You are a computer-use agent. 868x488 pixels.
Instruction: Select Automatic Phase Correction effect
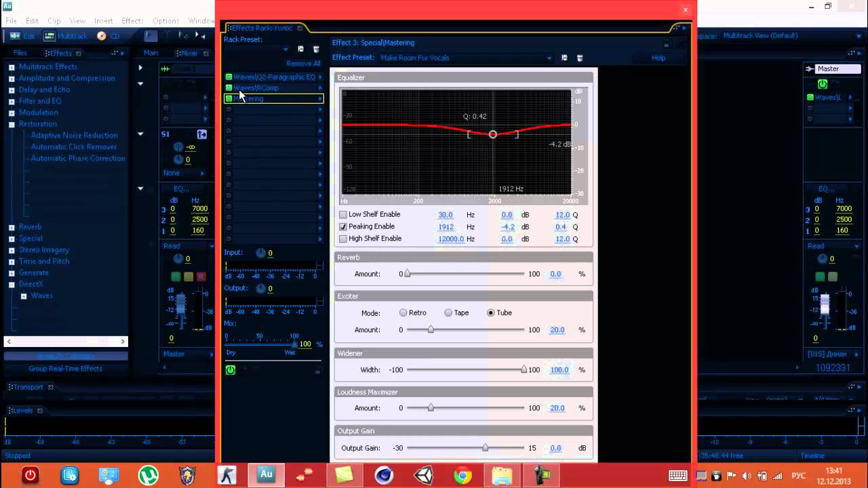point(78,159)
